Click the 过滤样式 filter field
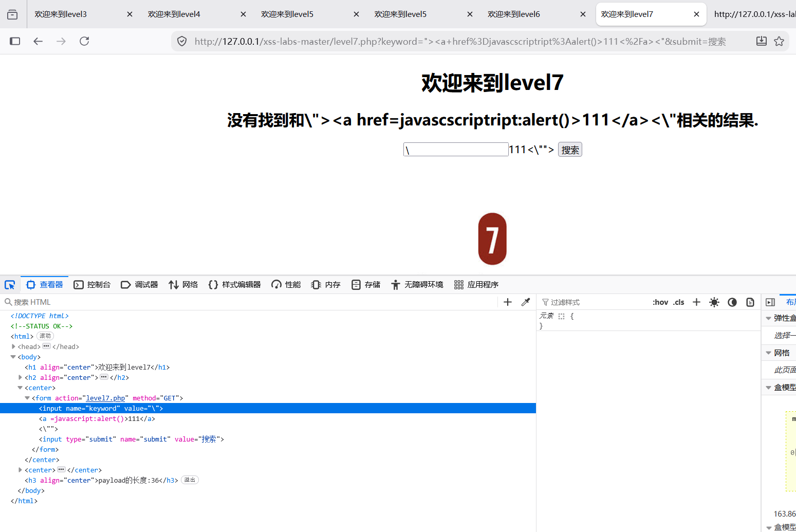The height and width of the screenshot is (532, 796). point(594,302)
